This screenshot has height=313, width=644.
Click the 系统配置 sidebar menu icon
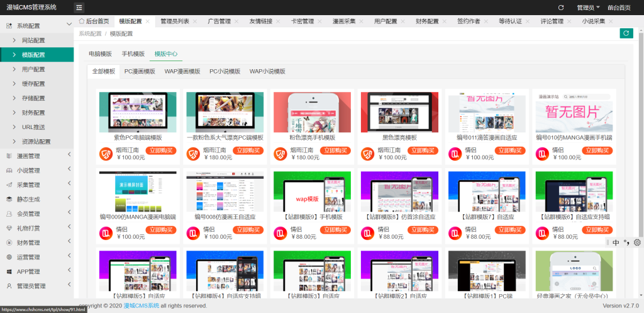click(9, 26)
